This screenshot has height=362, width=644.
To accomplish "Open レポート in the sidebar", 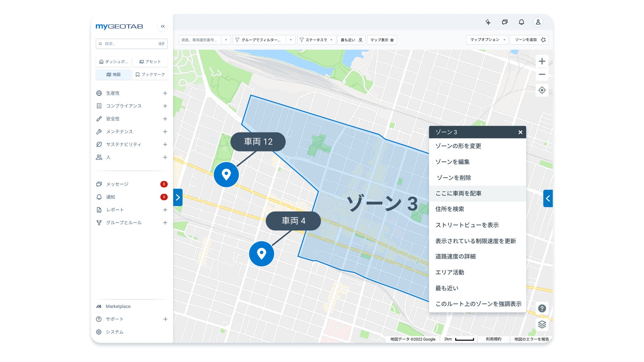I will click(115, 210).
